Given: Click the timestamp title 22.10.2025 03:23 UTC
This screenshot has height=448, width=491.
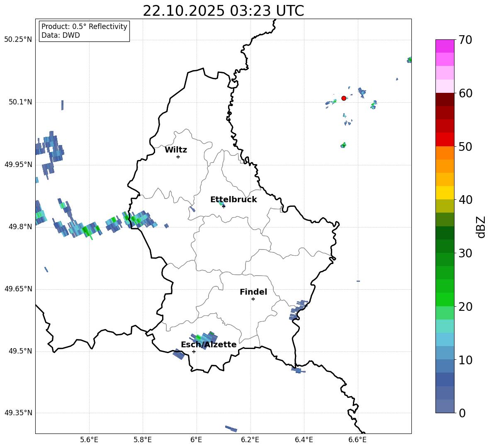Looking at the screenshot, I should 223,11.
